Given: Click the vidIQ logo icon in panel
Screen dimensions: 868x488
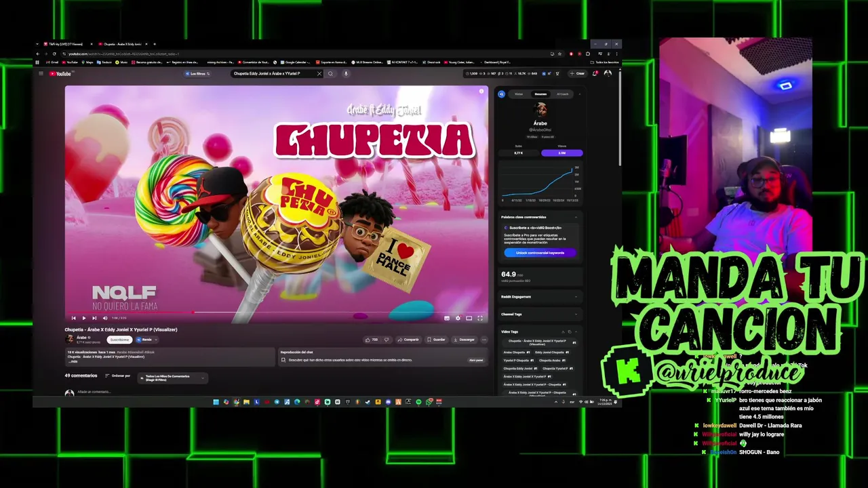Looking at the screenshot, I should point(502,94).
